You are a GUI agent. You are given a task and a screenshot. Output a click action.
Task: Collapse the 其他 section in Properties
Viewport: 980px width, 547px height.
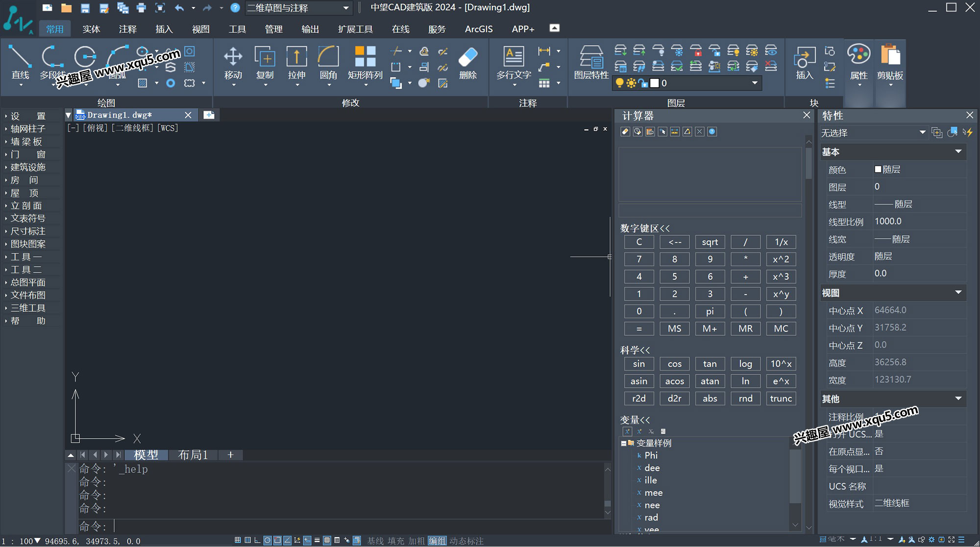pos(958,398)
